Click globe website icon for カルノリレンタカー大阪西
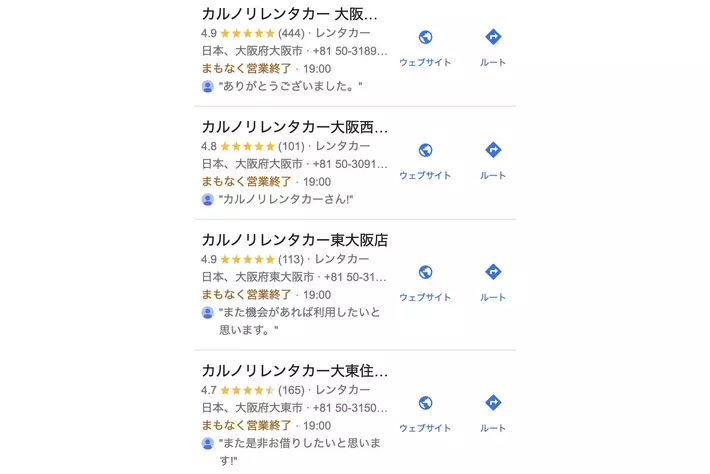This screenshot has width=710, height=474. 425,151
